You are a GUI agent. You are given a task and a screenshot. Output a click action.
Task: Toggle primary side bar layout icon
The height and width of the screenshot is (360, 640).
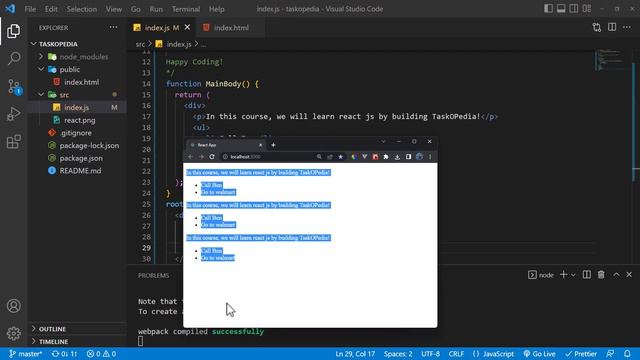[x=548, y=9]
